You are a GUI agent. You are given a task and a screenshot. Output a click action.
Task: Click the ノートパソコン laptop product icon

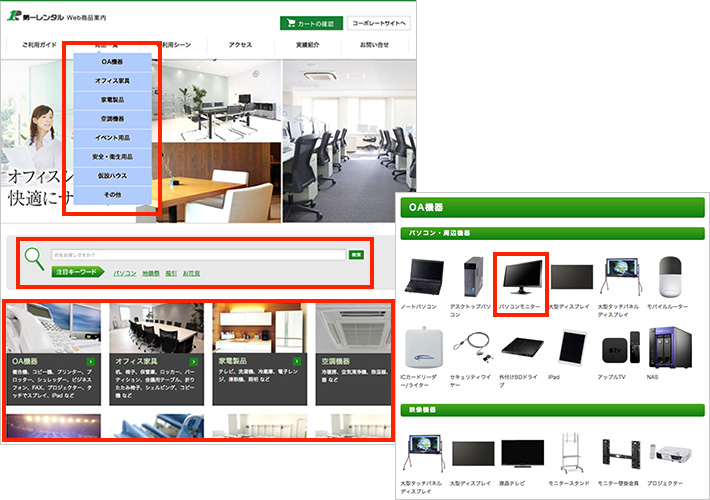[x=423, y=276]
